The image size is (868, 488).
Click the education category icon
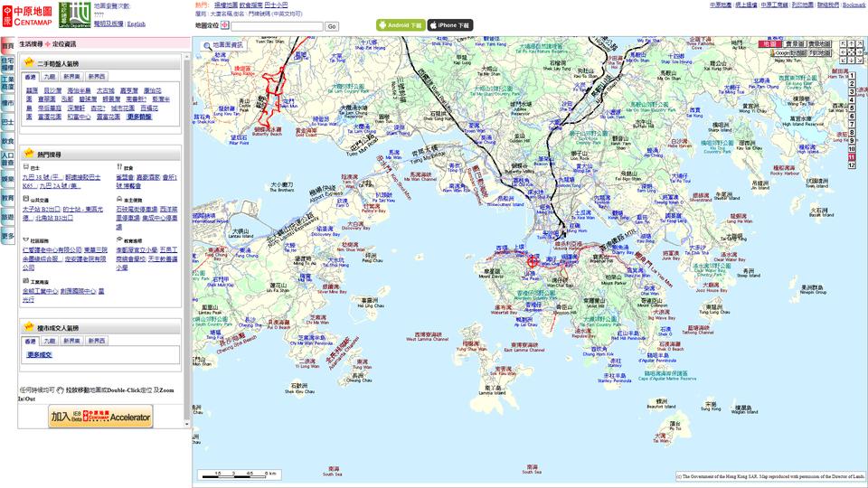click(119, 239)
